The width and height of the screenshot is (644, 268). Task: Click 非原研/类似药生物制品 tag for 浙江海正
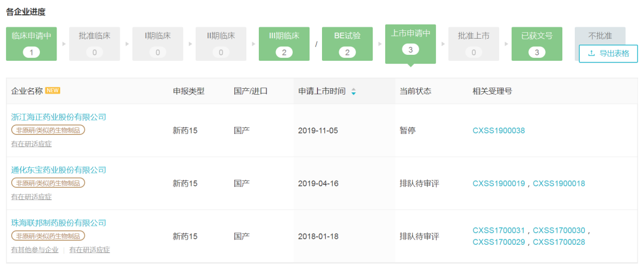[48, 130]
